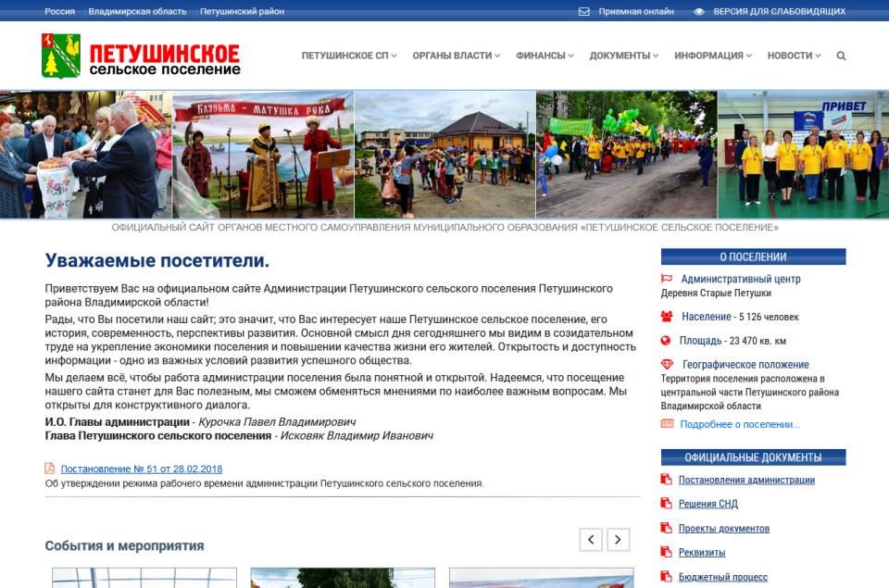
Task: Expand the ИНФОРМАЦИЯ menu
Action: tap(713, 56)
